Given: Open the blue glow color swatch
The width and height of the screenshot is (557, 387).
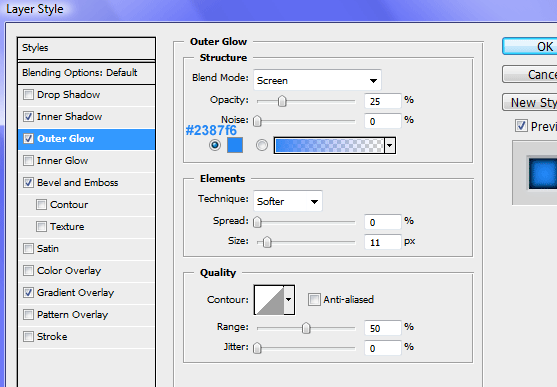Looking at the screenshot, I should 235,145.
